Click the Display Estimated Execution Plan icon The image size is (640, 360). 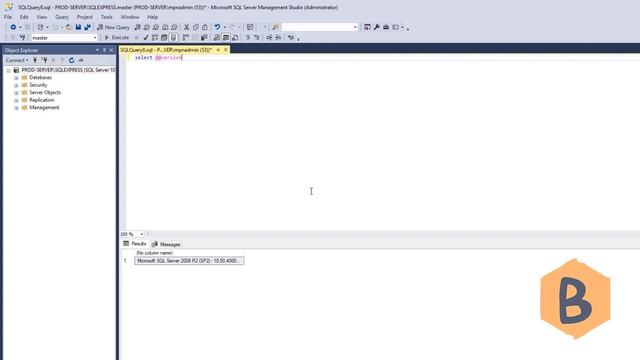[x=155, y=38]
